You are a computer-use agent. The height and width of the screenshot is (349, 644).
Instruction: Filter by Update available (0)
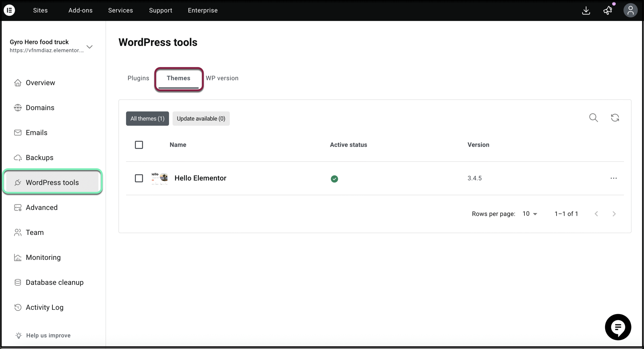201,119
